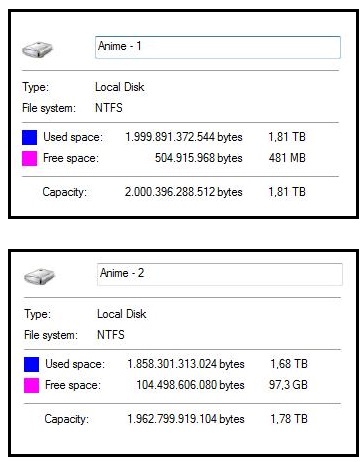Image resolution: width=362 pixels, height=462 pixels.
Task: Select the magenta Free space swatch for Anime - 2
Action: tap(31, 385)
